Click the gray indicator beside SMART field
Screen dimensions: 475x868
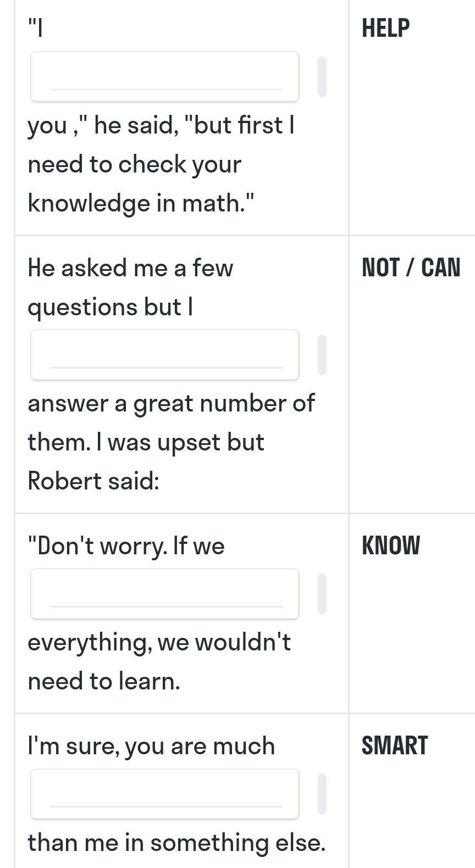tap(322, 794)
